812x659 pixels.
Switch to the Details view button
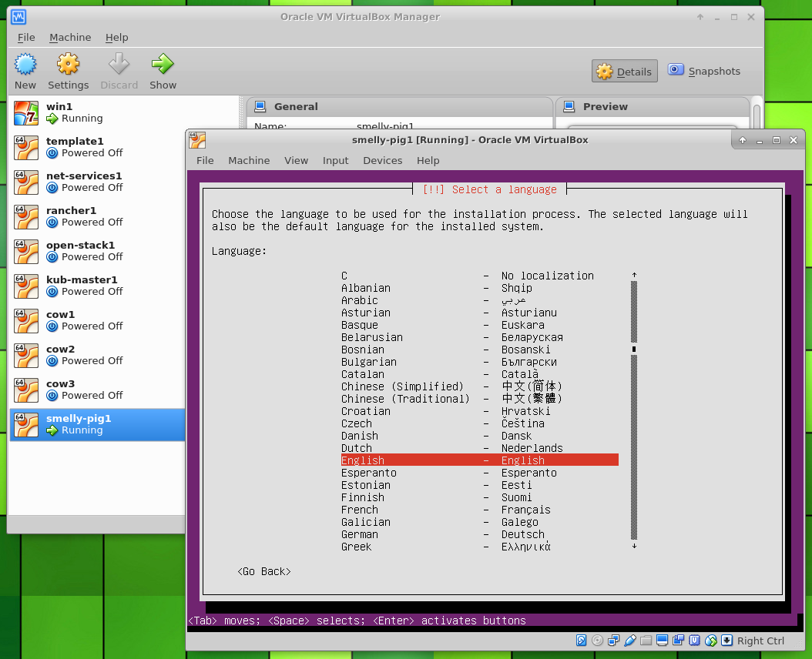pyautogui.click(x=625, y=72)
